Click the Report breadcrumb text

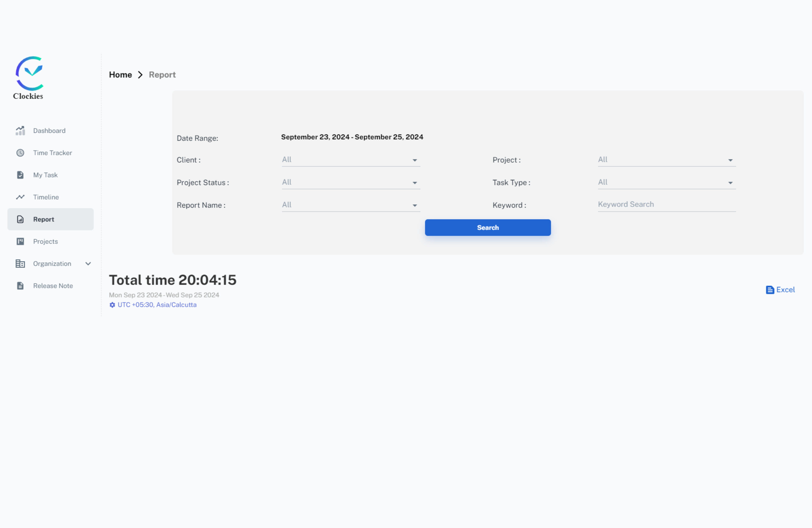point(162,75)
